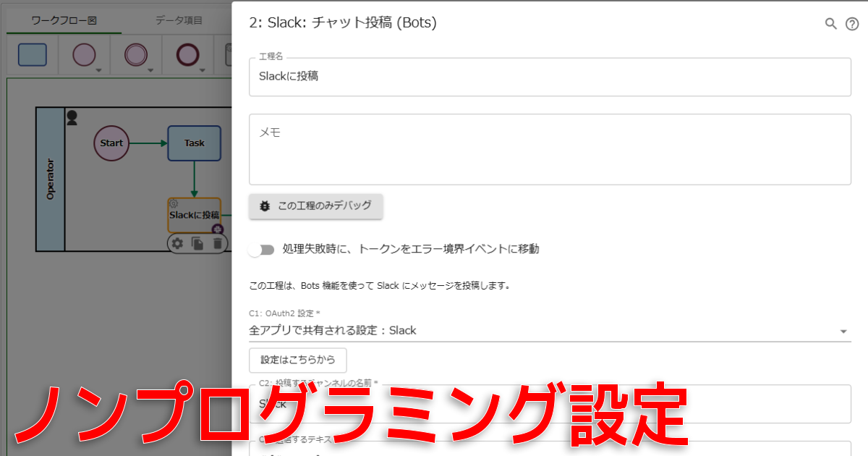Toggle 処理失敗時にトークンをエラー境界イベントに移動 switch
This screenshot has width=868, height=456.
[x=261, y=250]
